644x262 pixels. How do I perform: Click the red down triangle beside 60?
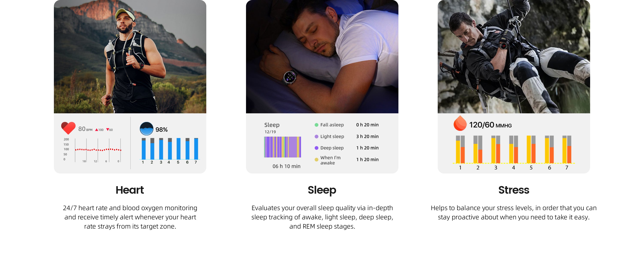point(108,130)
